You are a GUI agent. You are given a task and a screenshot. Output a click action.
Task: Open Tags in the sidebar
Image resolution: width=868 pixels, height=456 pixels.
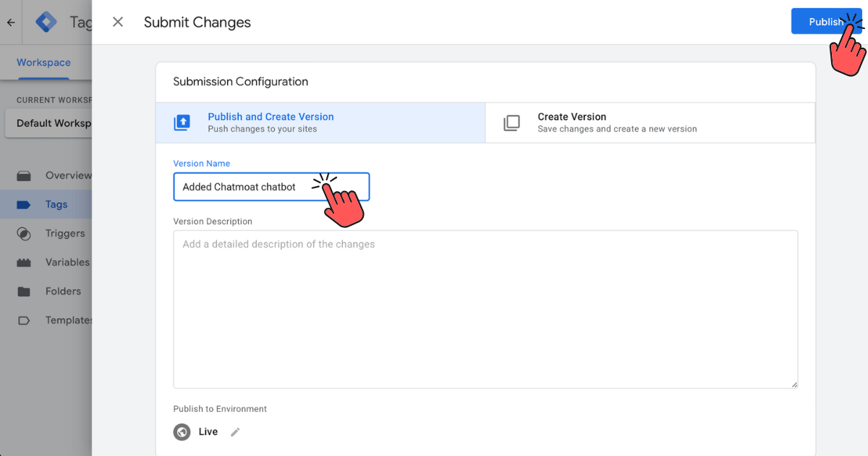click(56, 205)
